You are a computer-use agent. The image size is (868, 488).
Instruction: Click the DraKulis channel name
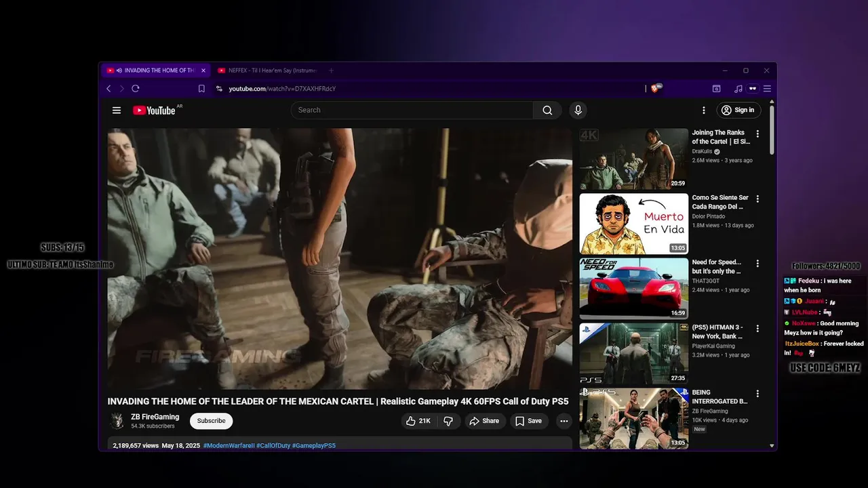point(701,152)
